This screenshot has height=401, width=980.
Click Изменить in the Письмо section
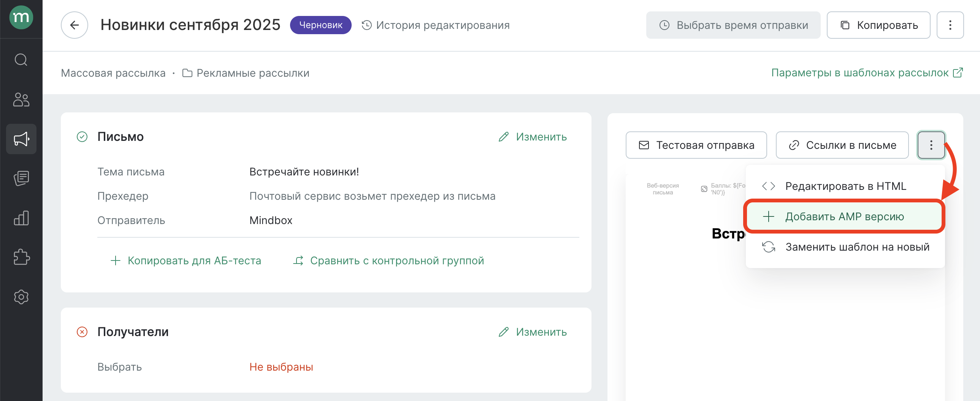(x=533, y=137)
